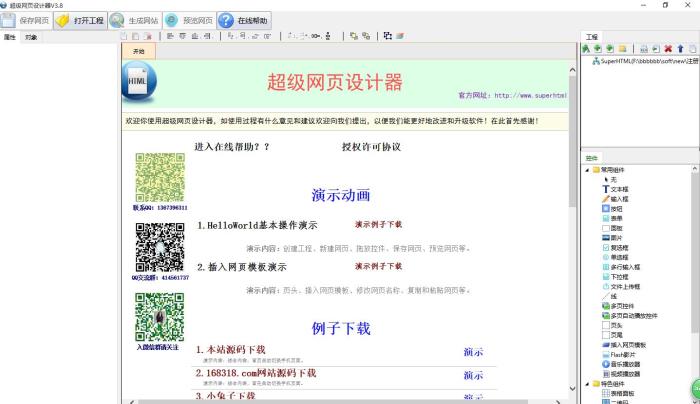This screenshot has width=700, height=404.
Task: Open the official website URL link in the banner
Action: tap(531, 96)
